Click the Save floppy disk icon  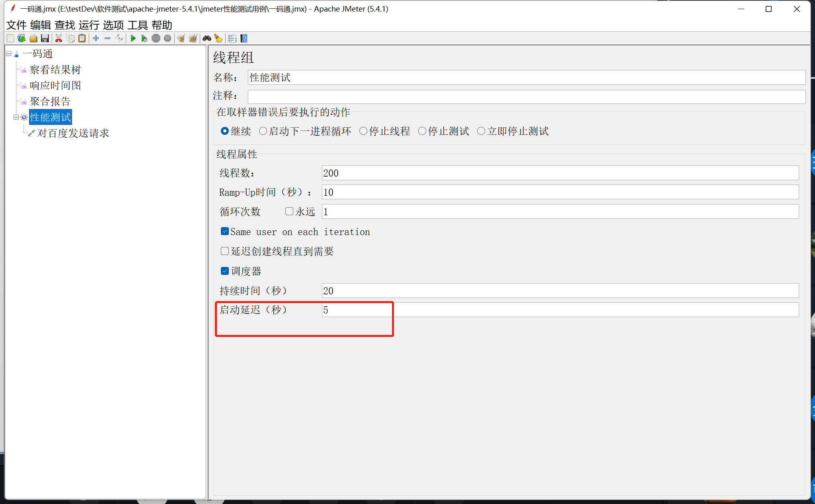click(45, 38)
